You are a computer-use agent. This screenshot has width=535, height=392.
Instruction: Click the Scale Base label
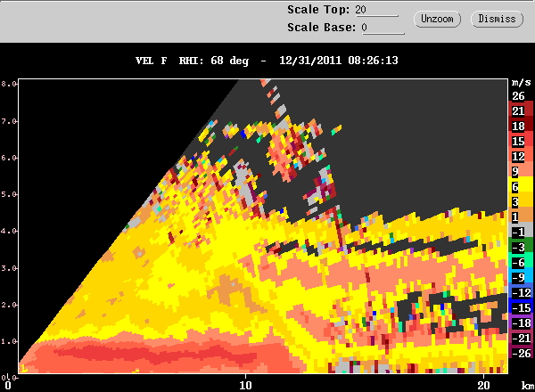322,28
